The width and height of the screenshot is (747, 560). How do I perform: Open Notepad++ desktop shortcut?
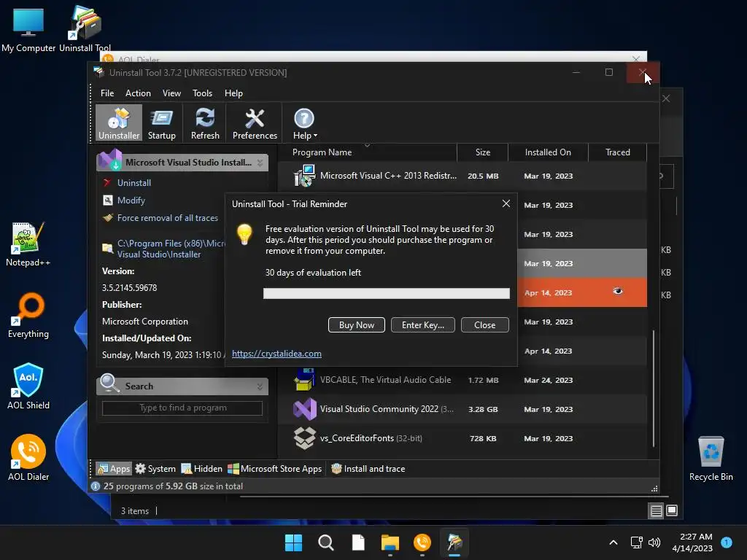click(28, 245)
